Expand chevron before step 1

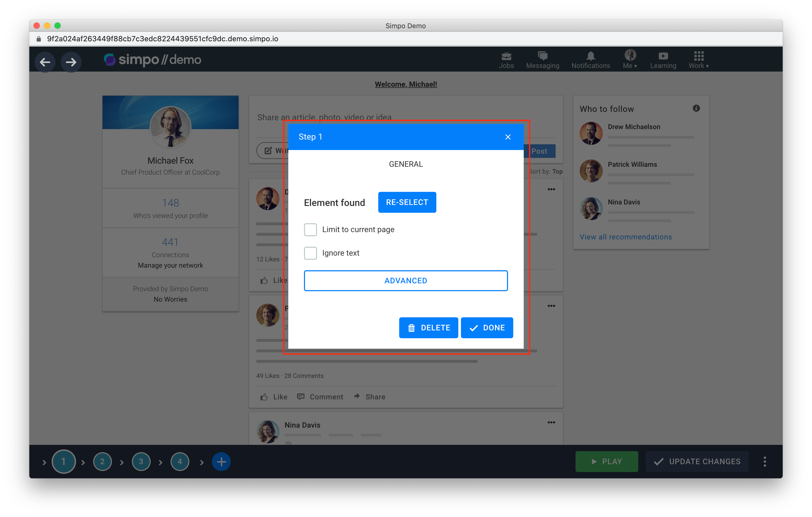click(44, 462)
